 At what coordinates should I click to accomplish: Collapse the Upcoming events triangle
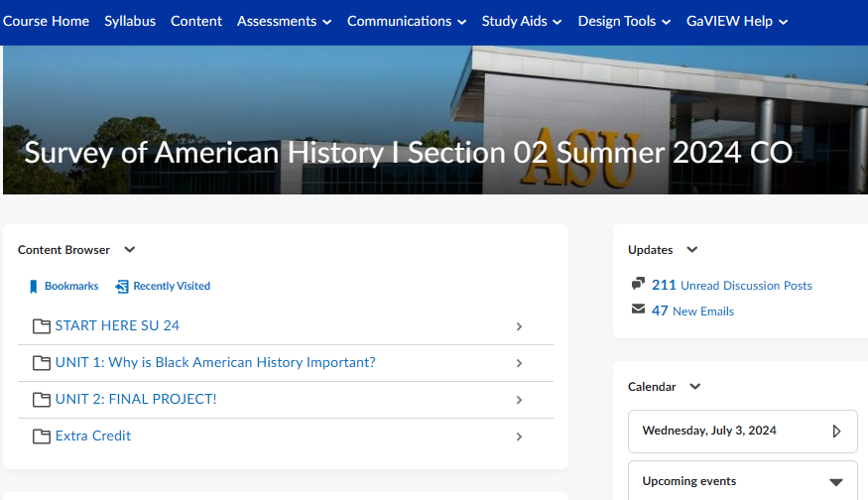(836, 482)
